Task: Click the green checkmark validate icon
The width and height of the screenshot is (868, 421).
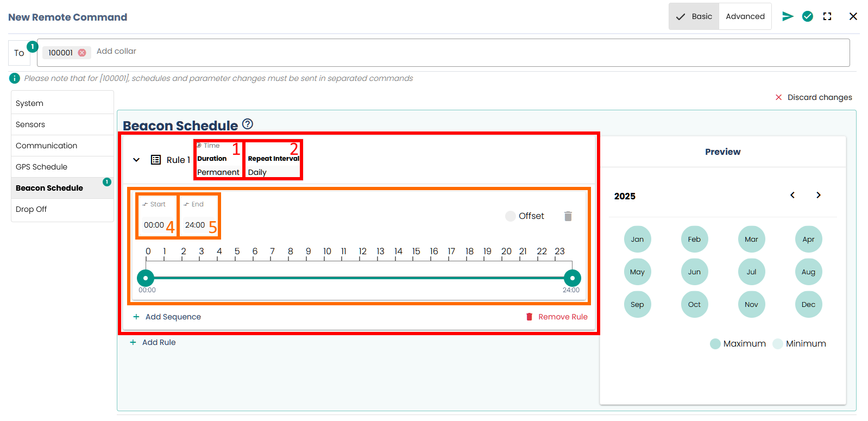Action: 807,16
